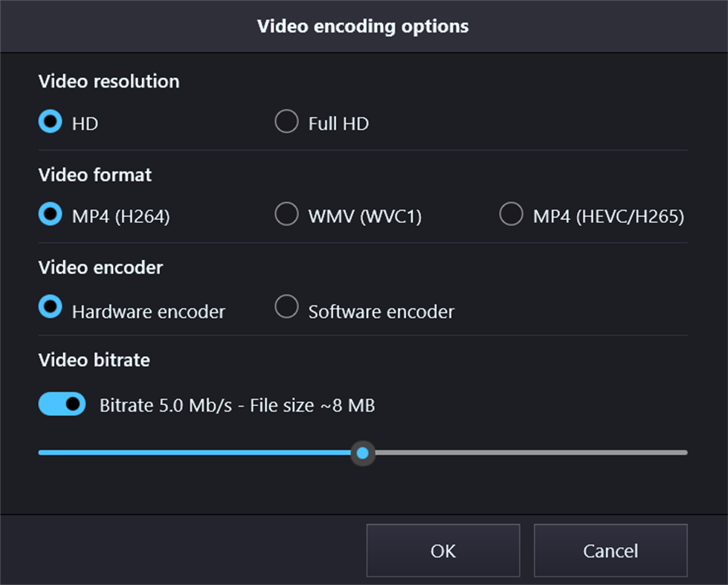Click the Video resolution section heading
The width and height of the screenshot is (728, 585).
point(109,82)
